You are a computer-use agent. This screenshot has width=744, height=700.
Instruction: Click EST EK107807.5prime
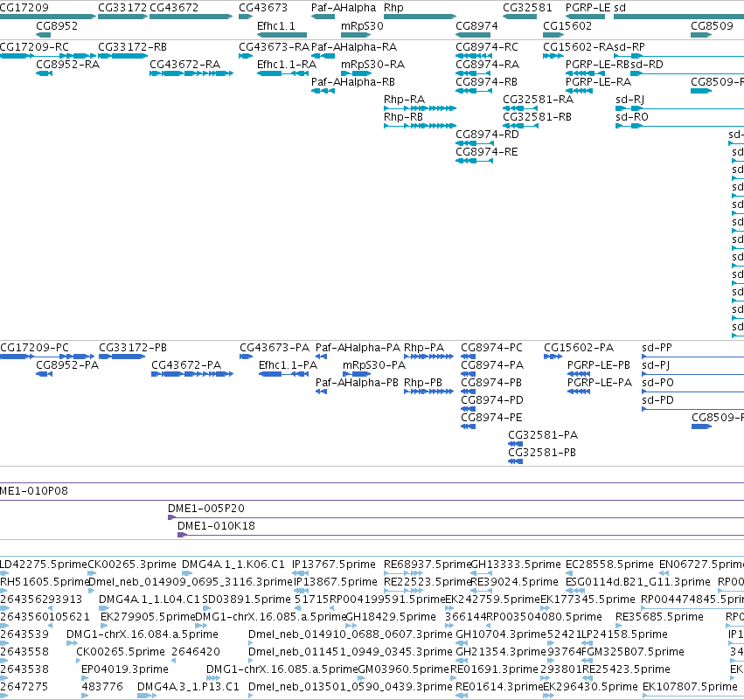tap(690, 687)
